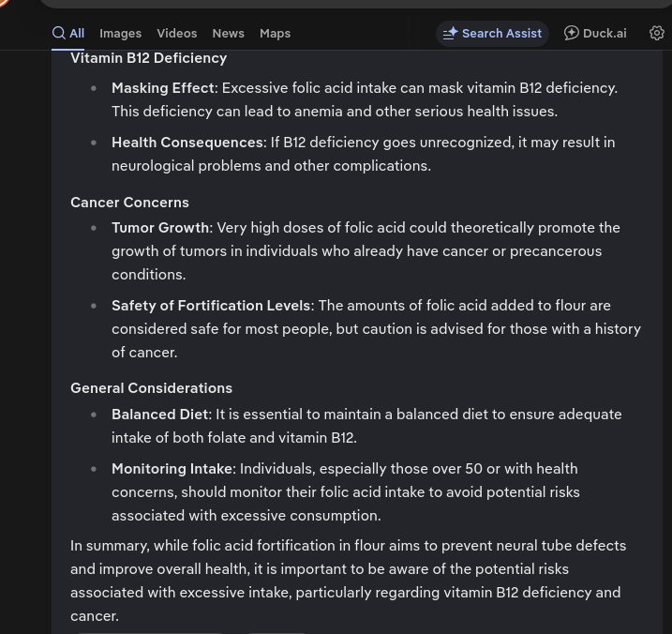The height and width of the screenshot is (634, 672).
Task: Click the "Health Consequences" bold label
Action: click(x=187, y=143)
